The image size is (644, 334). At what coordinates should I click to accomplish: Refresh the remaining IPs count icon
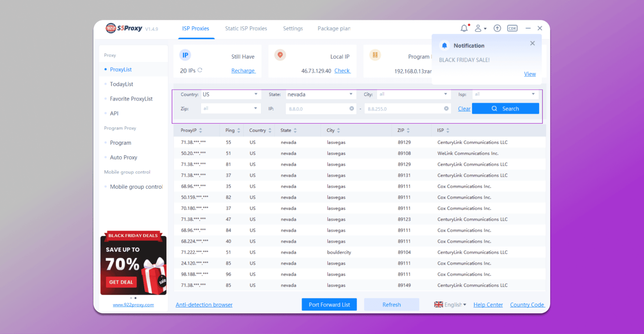click(200, 70)
